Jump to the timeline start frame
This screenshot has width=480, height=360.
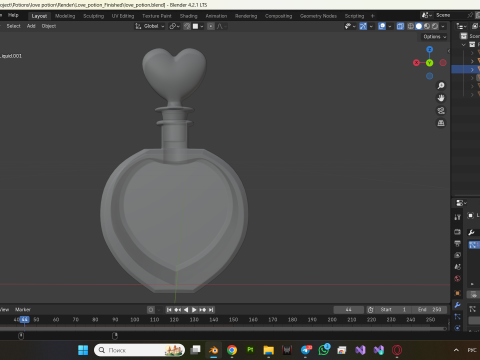169,310
